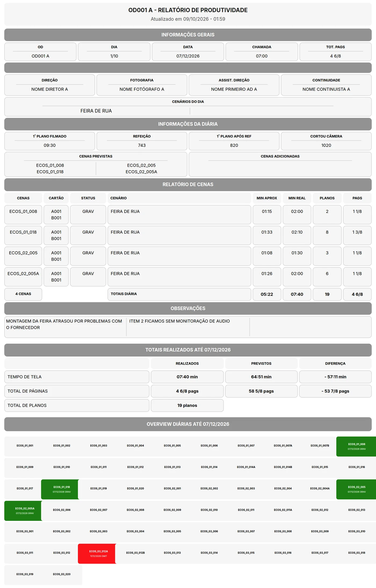Screen dimensions: 376x588
Task: Click PAGS 1 3/8 cell
Action: 357,235
